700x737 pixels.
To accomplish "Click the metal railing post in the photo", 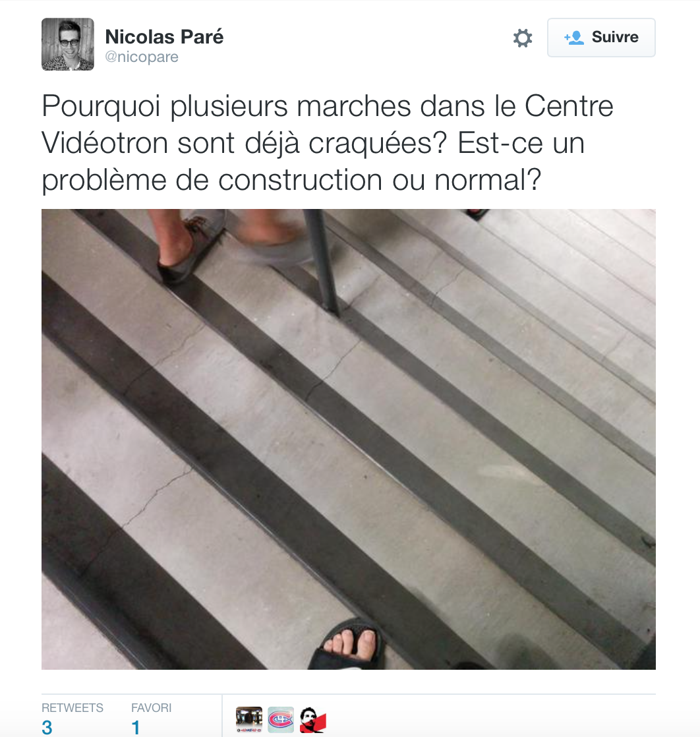I will [x=322, y=262].
